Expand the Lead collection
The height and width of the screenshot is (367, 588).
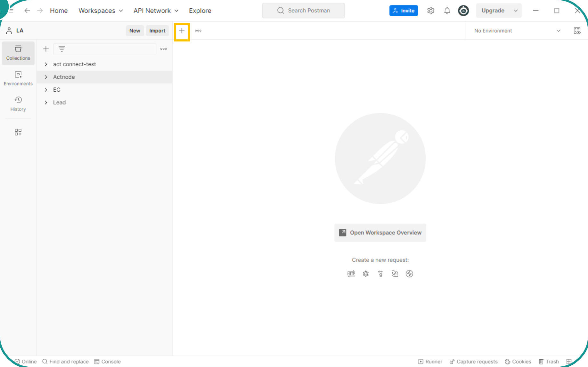(x=46, y=102)
